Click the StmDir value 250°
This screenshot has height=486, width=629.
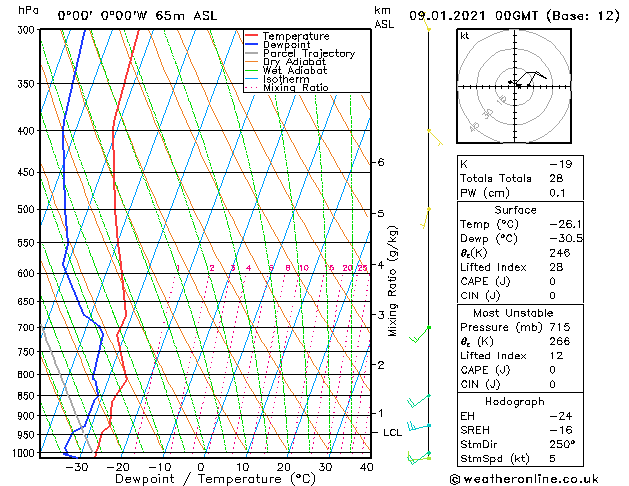tap(562, 444)
